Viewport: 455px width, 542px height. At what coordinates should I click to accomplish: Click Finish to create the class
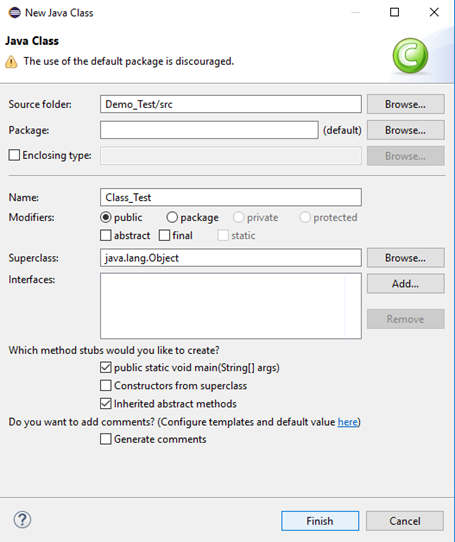coord(320,521)
